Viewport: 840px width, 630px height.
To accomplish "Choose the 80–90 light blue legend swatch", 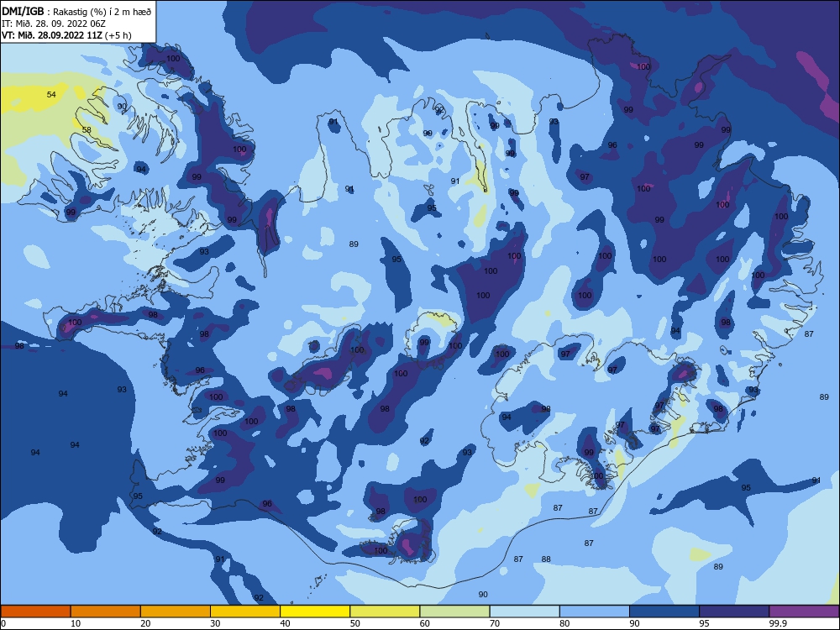I will (595, 612).
